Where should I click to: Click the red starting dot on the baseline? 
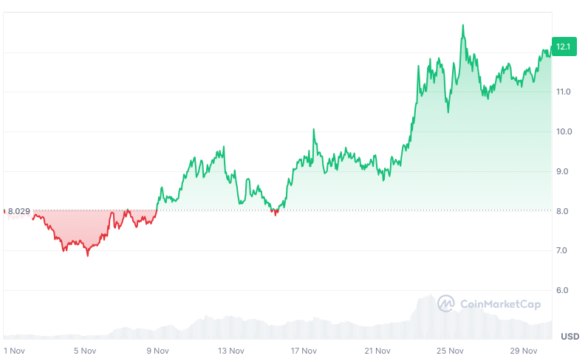tap(4, 212)
